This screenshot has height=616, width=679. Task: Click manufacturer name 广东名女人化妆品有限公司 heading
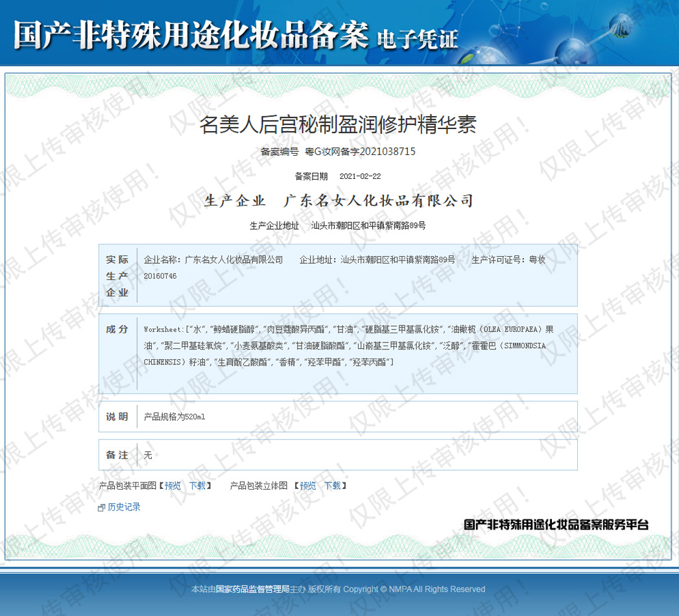[x=378, y=201]
